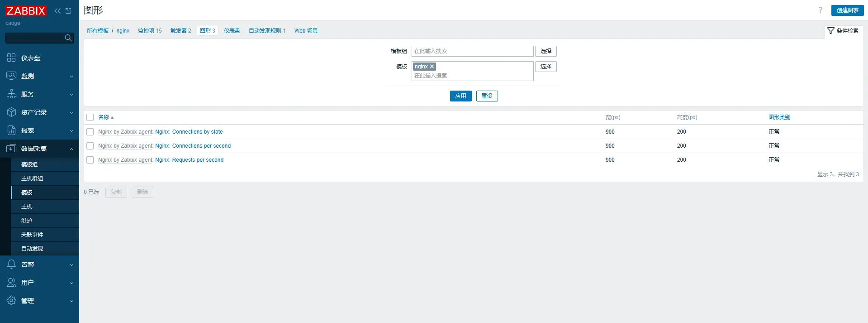Open 模板 submenu item
The width and height of the screenshot is (868, 323).
pos(45,193)
